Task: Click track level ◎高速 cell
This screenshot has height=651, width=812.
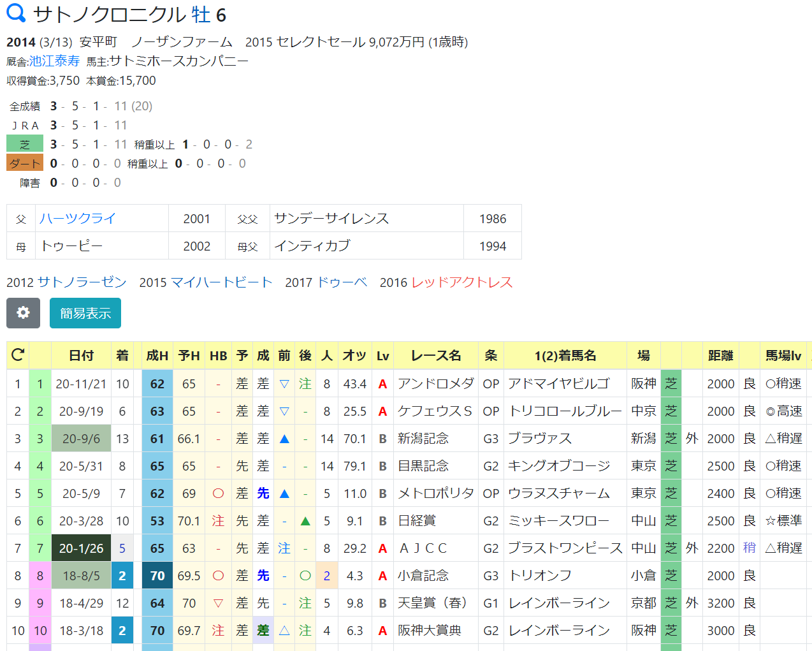Action: (784, 411)
